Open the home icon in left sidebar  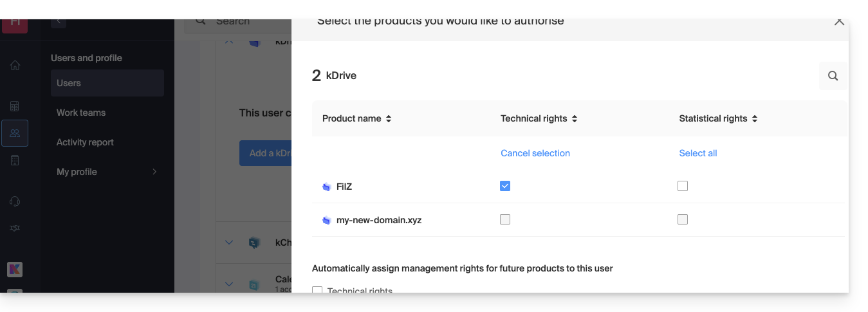point(15,65)
